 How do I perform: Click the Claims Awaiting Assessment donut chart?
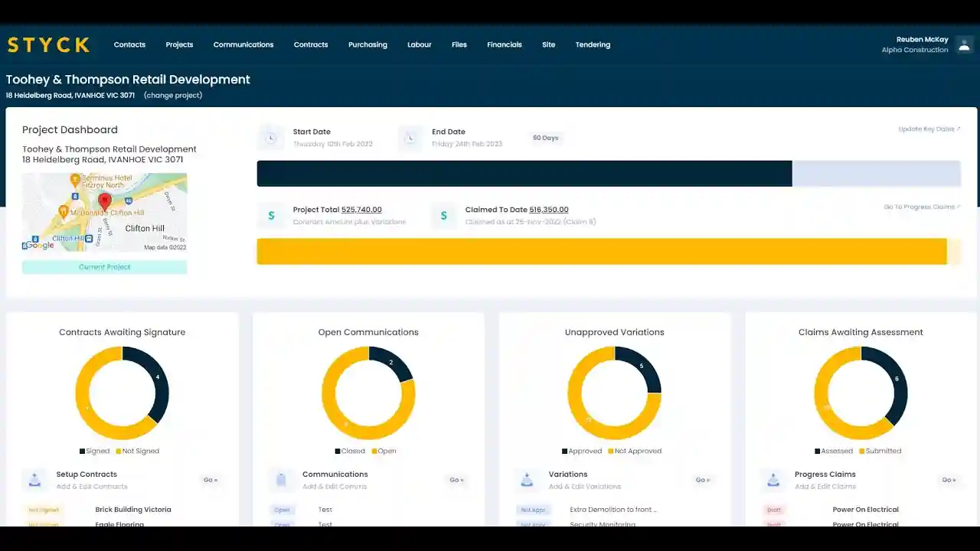(x=861, y=393)
